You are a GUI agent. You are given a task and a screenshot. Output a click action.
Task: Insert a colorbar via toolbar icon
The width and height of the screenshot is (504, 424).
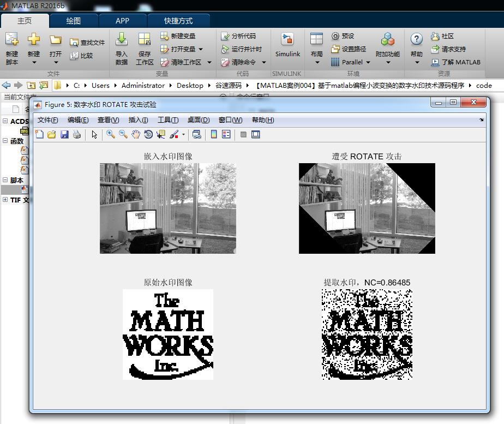[213, 134]
